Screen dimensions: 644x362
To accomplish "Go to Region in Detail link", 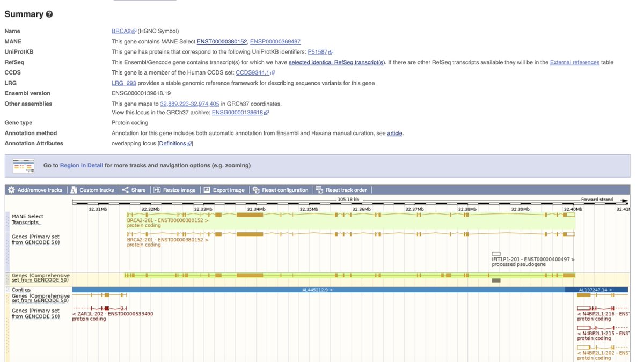I will [82, 166].
